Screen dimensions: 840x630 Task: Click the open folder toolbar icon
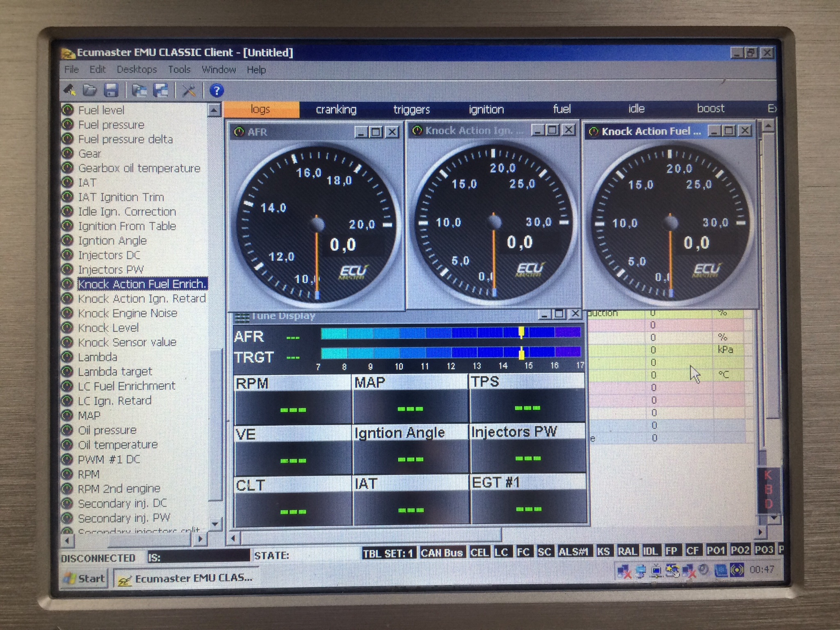click(x=89, y=90)
